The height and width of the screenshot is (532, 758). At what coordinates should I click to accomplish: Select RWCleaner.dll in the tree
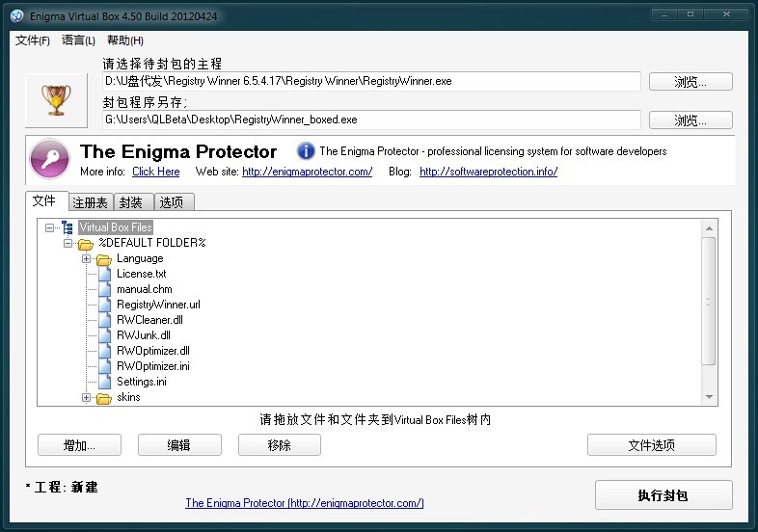(x=149, y=320)
